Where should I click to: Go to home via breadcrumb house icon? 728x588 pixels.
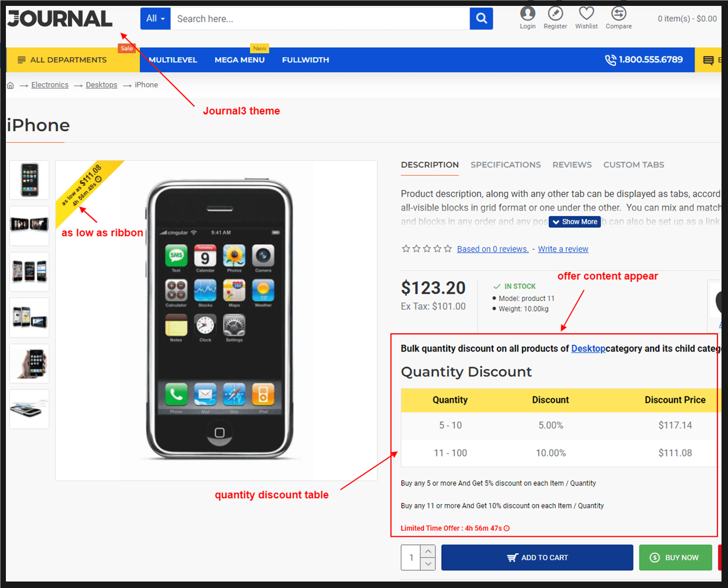point(10,85)
